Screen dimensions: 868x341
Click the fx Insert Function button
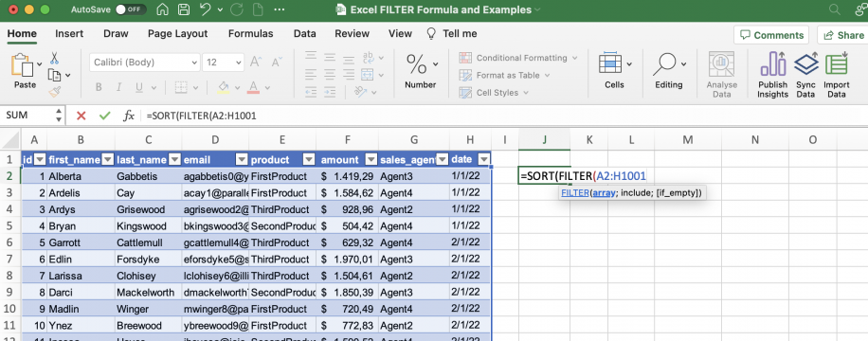pyautogui.click(x=129, y=116)
